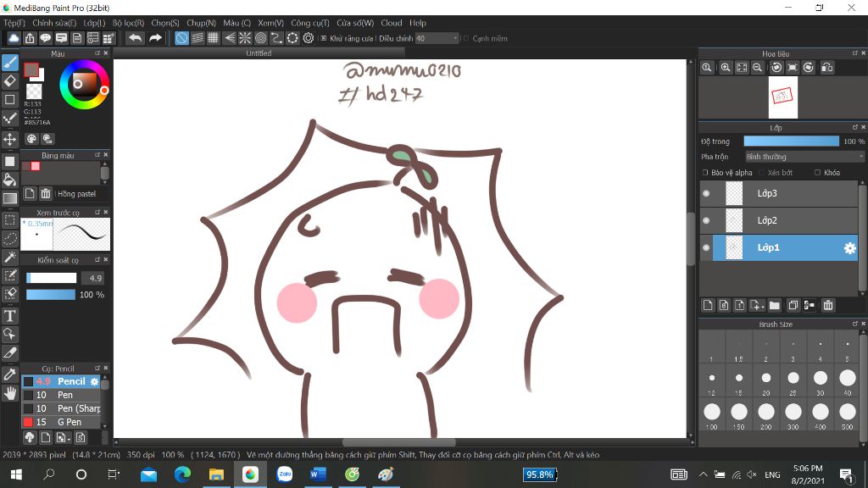Select the Magic Wand tool
This screenshot has height=488, width=868.
pyautogui.click(x=10, y=258)
